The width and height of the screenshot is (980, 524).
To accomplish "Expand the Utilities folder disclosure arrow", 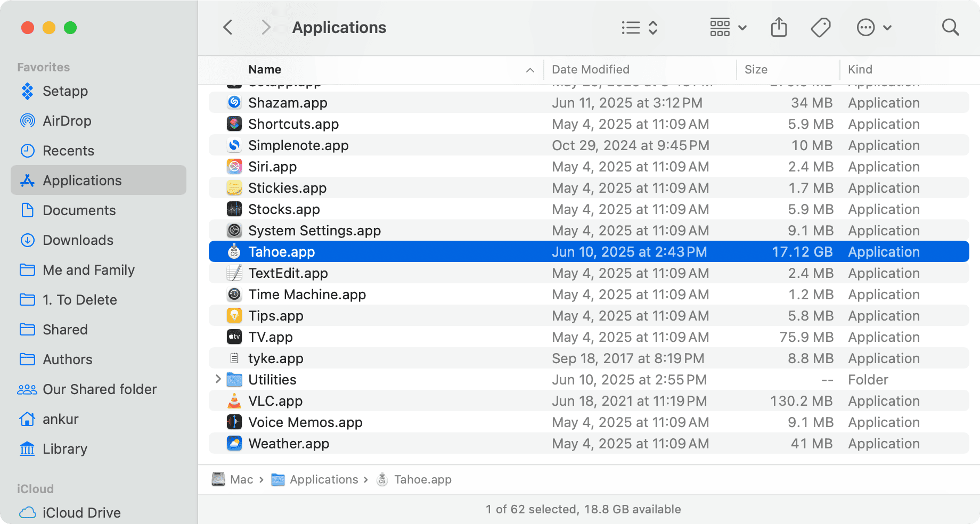I will click(218, 379).
